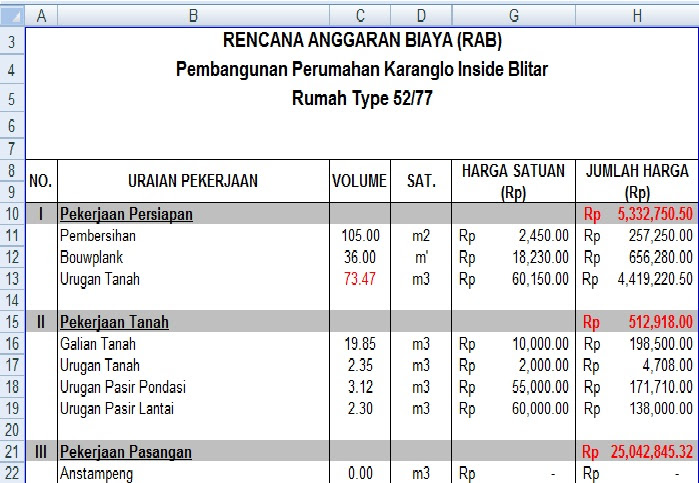Select the 'Pekerjaan Pasangan' section cell
This screenshot has height=483, width=699.
193,451
